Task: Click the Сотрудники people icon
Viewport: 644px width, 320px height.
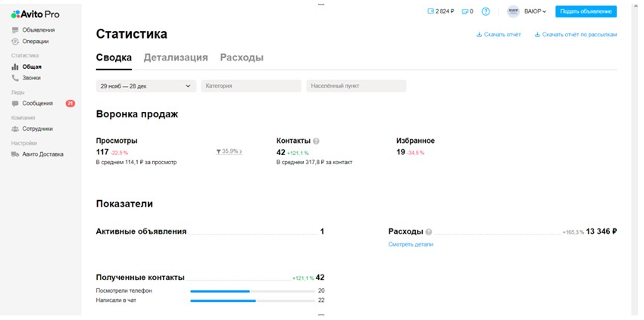Action: point(15,129)
